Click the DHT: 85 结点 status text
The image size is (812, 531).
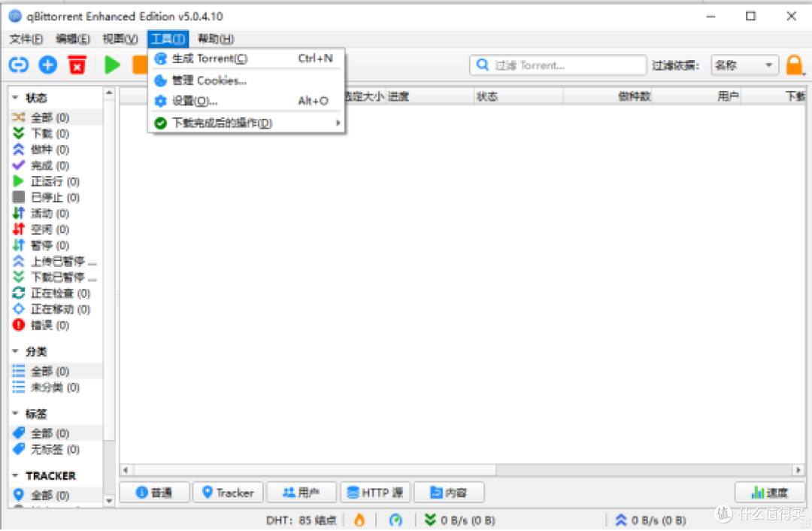point(301,520)
